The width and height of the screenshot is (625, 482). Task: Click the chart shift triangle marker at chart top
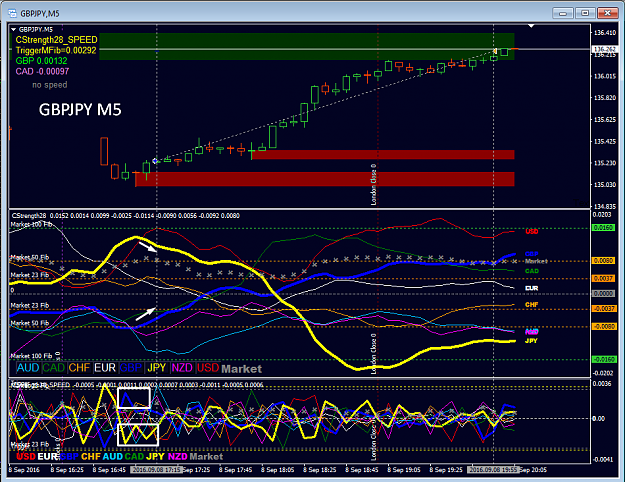531,26
